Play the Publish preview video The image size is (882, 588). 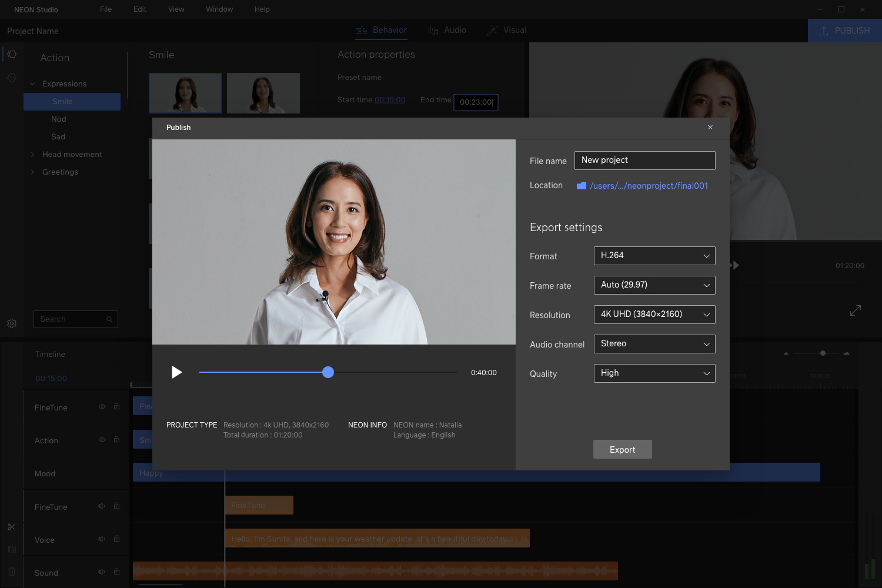(176, 372)
